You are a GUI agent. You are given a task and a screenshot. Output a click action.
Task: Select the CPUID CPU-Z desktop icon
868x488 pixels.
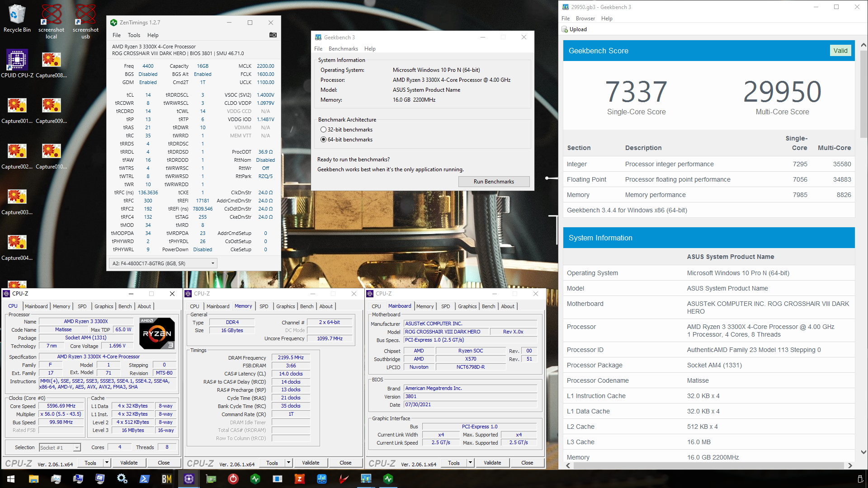[17, 63]
